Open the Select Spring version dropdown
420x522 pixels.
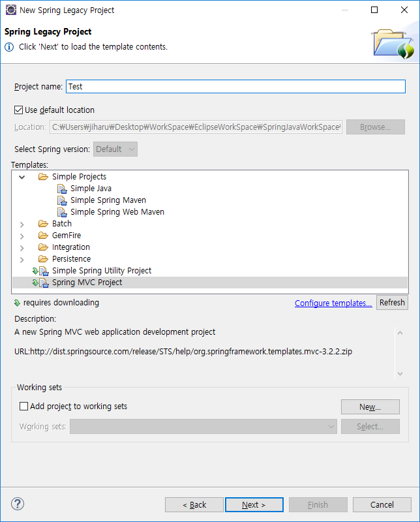(x=115, y=149)
